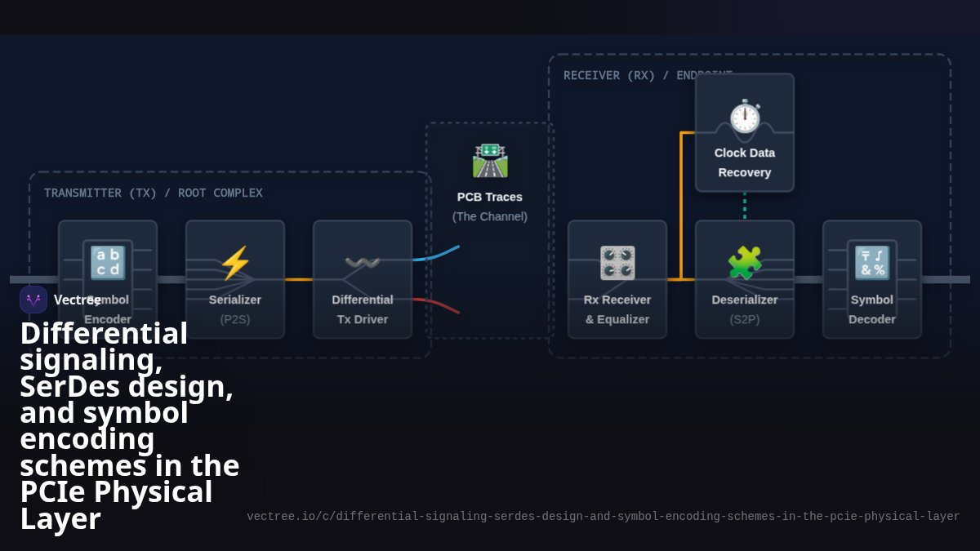980x551 pixels.
Task: Open the vectree.io page URL link
Action: click(604, 516)
